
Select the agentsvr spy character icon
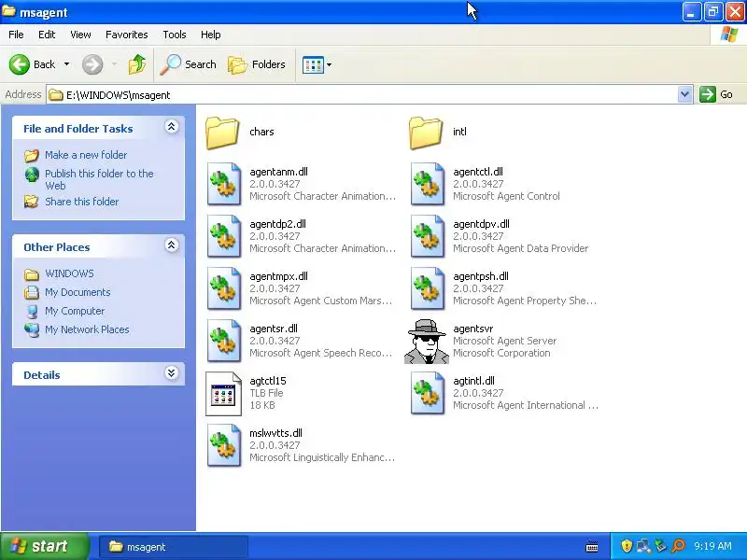click(427, 342)
